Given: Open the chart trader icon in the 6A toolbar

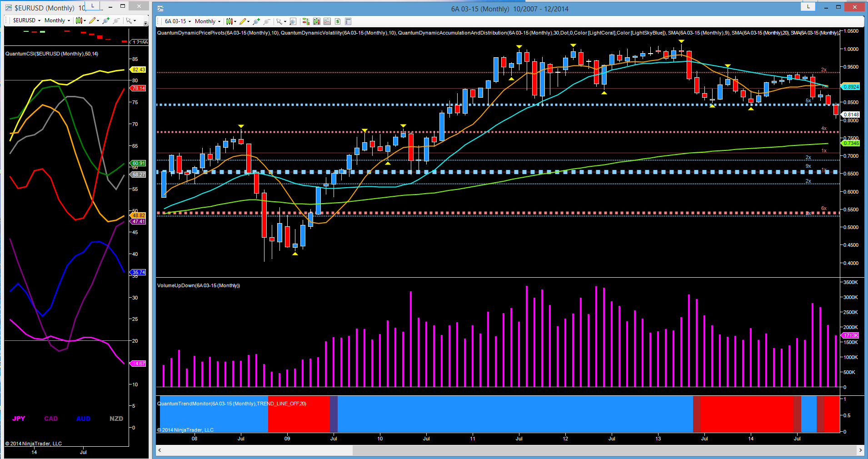Looking at the screenshot, I should point(306,21).
